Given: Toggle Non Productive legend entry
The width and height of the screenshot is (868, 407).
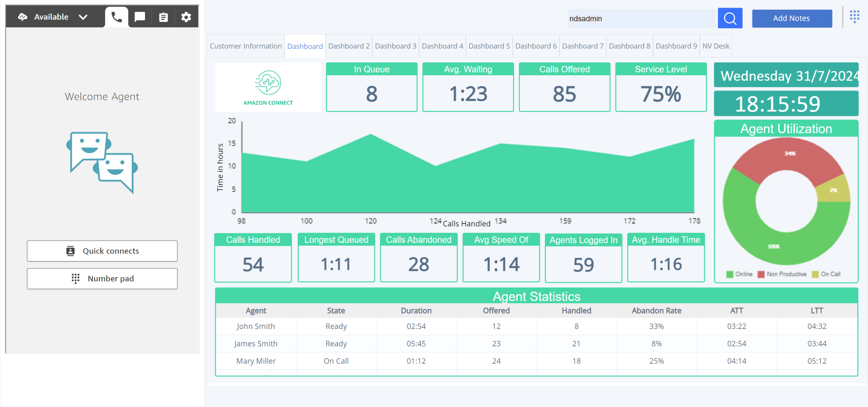Looking at the screenshot, I should click(x=783, y=274).
